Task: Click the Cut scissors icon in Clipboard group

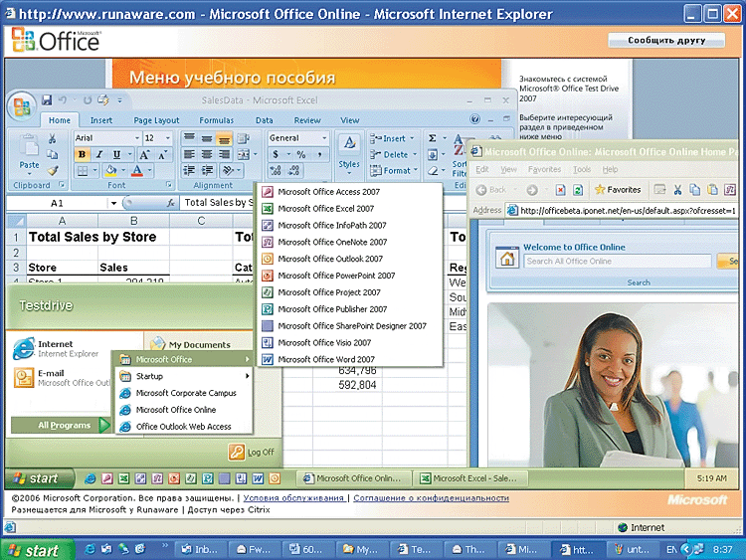Action: 52,139
